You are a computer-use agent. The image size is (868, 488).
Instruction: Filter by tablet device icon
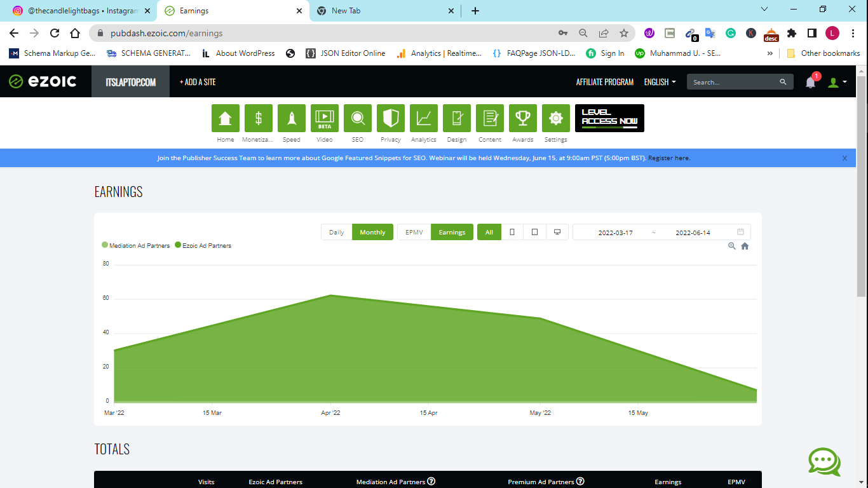(x=534, y=232)
